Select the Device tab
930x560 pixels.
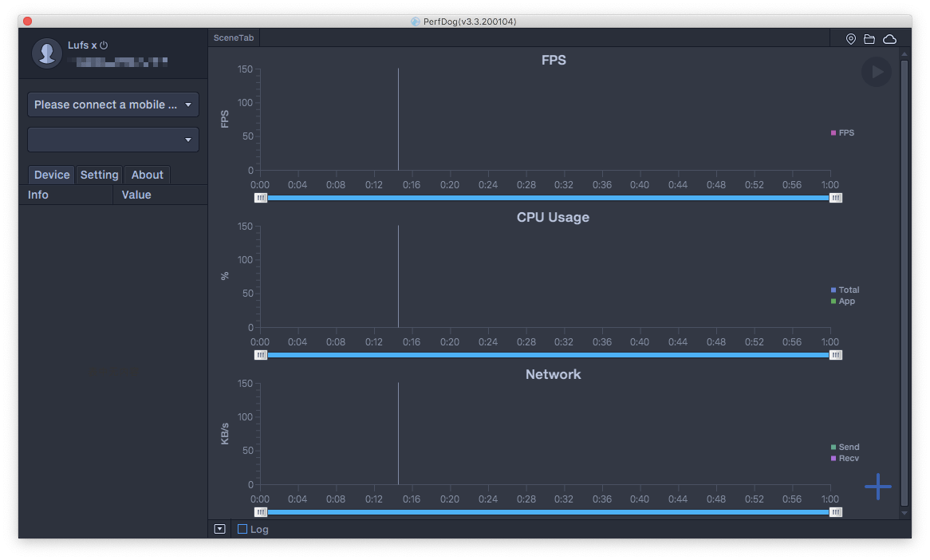[x=52, y=175]
